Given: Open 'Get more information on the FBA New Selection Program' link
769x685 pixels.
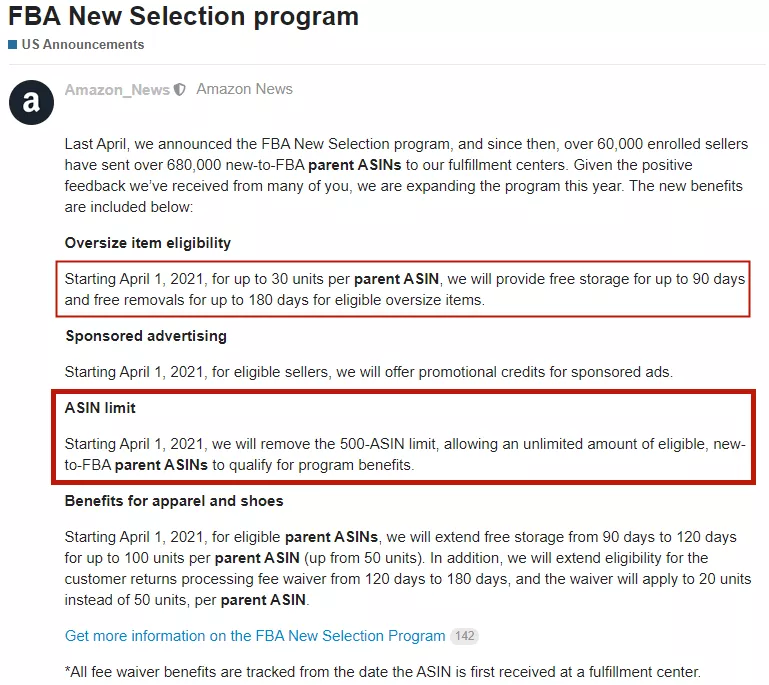Looking at the screenshot, I should coord(255,636).
